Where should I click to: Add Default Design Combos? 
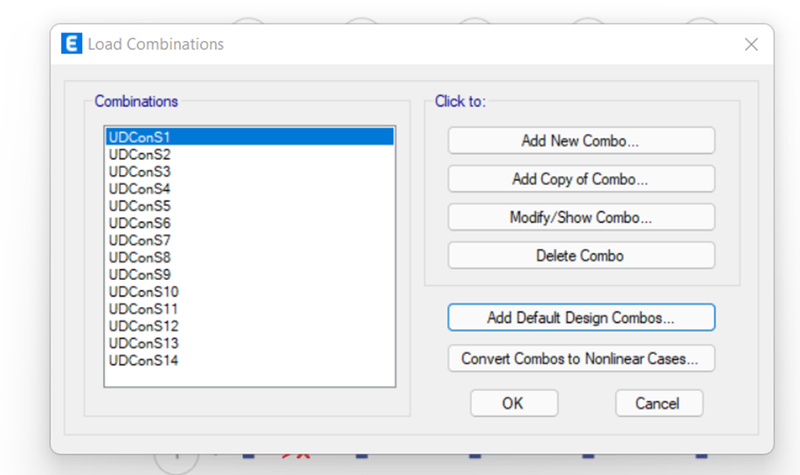tap(581, 317)
